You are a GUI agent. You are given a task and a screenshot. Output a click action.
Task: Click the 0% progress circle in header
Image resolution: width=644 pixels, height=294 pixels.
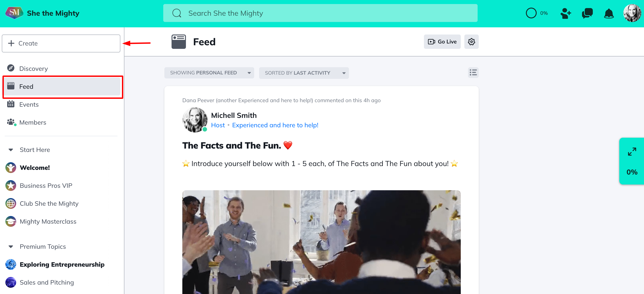(531, 13)
